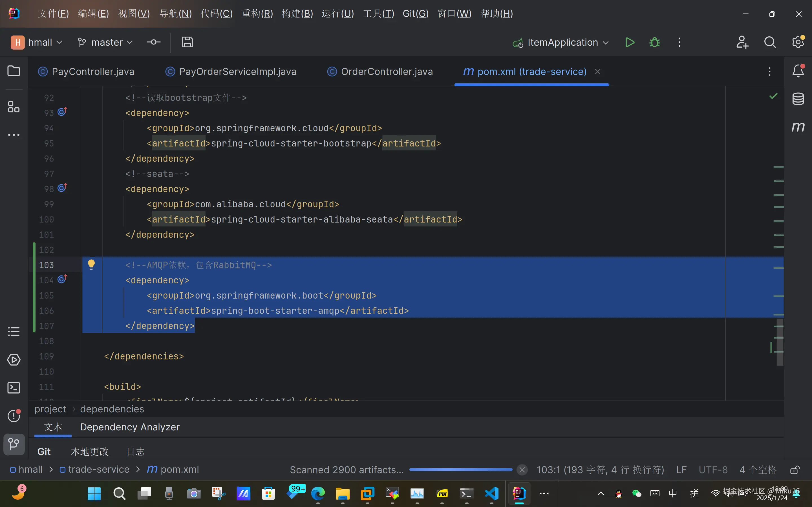Toggle the Git tool window button

pos(14,444)
